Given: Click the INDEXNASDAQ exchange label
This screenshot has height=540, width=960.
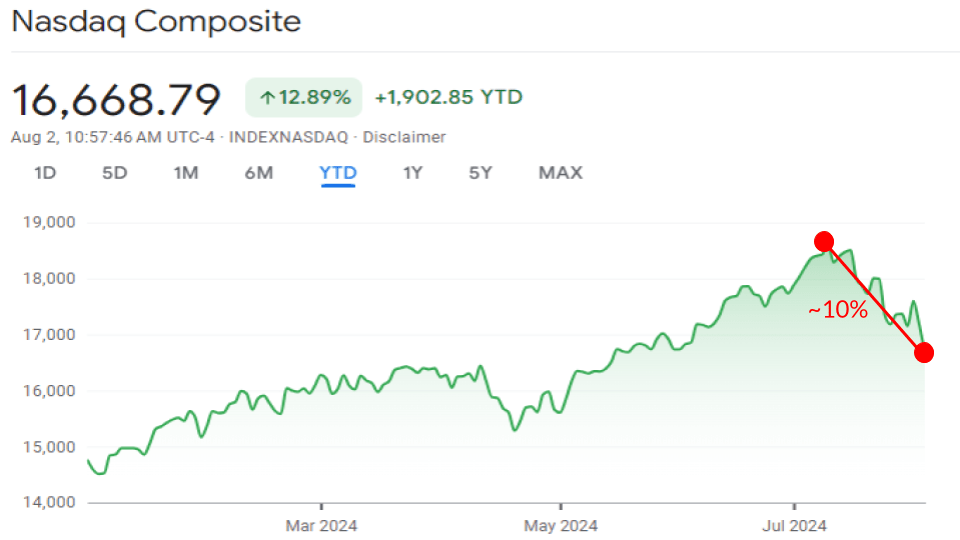Looking at the screenshot, I should coord(291,137).
